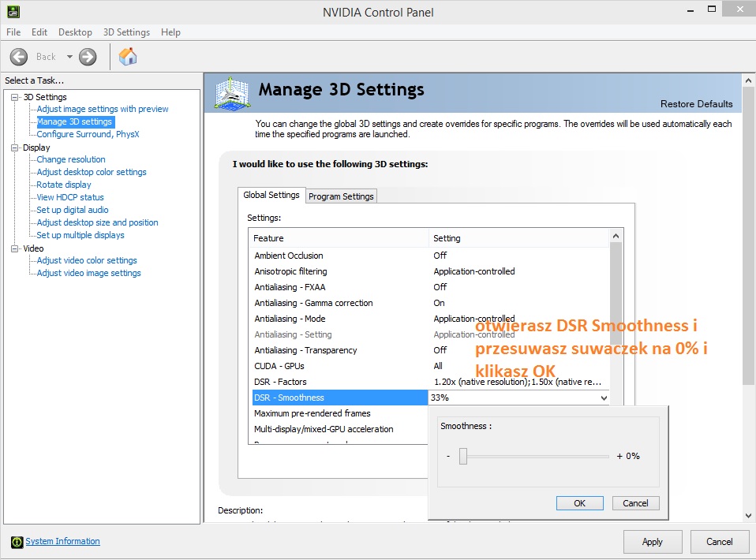Click the Setting column header

(518, 238)
